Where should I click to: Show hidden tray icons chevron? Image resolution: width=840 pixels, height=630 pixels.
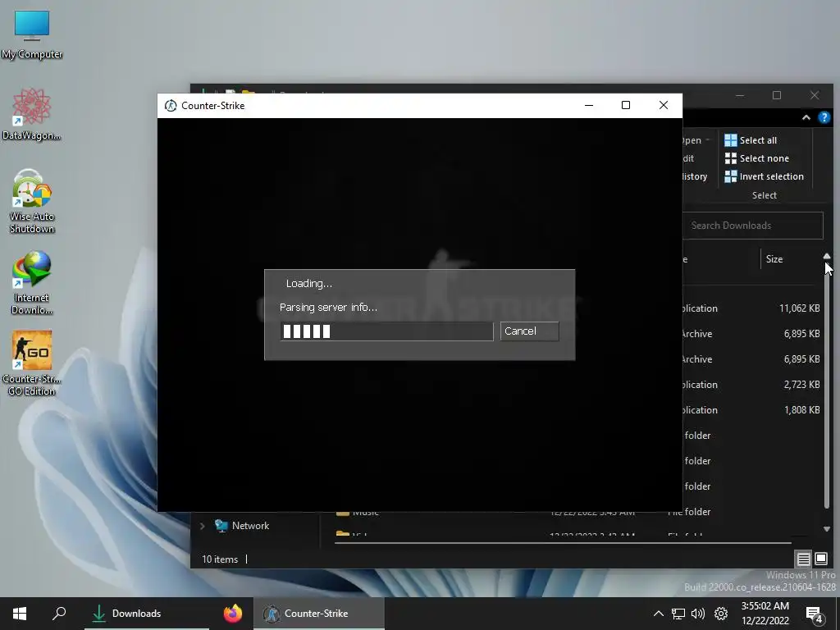(x=659, y=614)
